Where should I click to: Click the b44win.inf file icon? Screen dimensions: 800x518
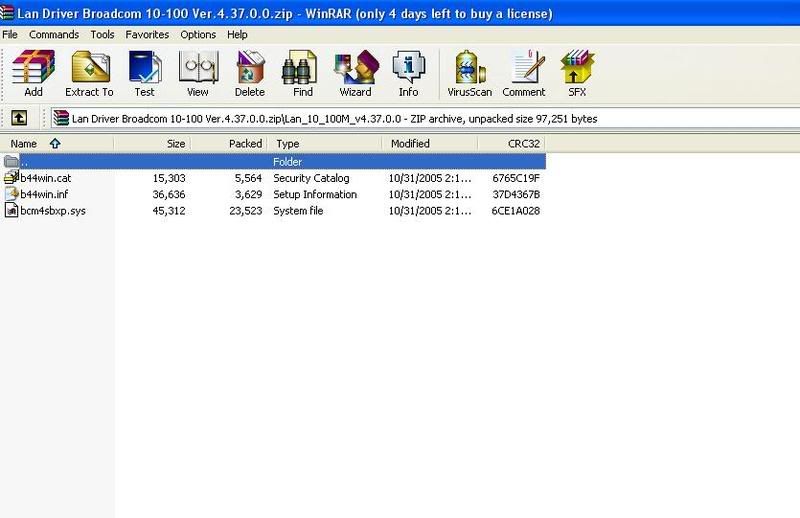pos(11,193)
